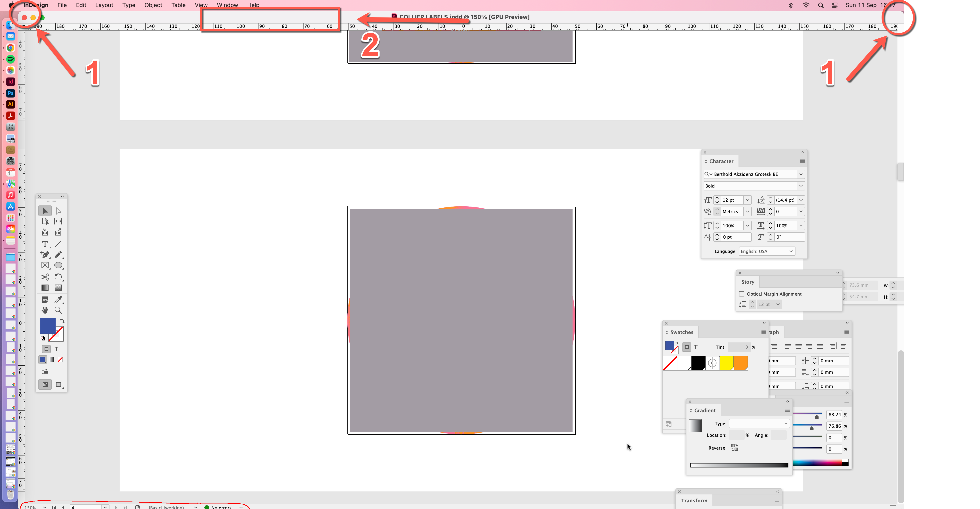Open the Gradient Type dropdown
980x509 pixels.
point(757,424)
